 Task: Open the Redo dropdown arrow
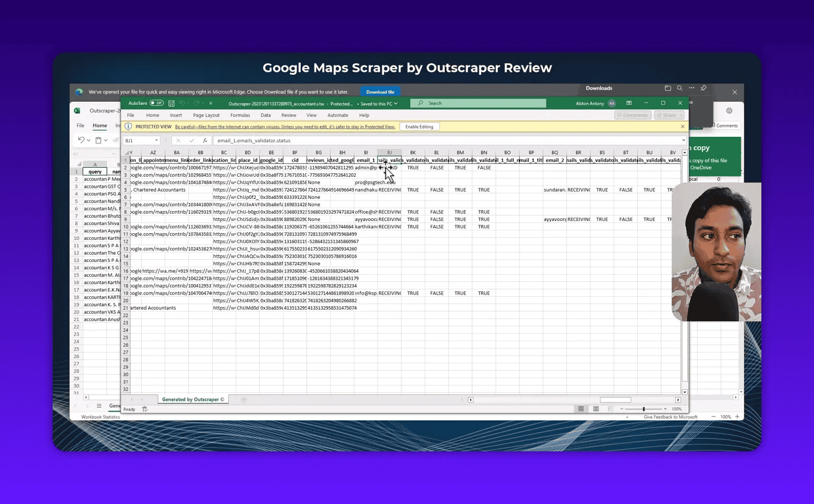(203, 103)
